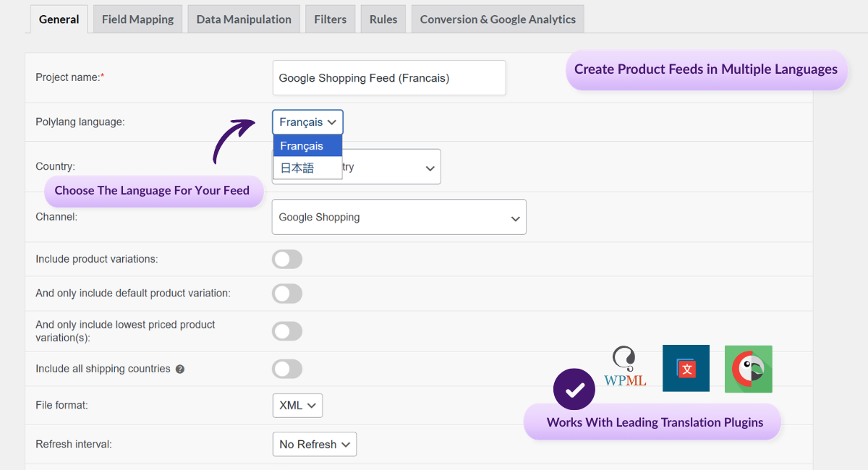Click the green parrot Polylang icon
Image resolution: width=868 pixels, height=470 pixels.
tap(749, 369)
